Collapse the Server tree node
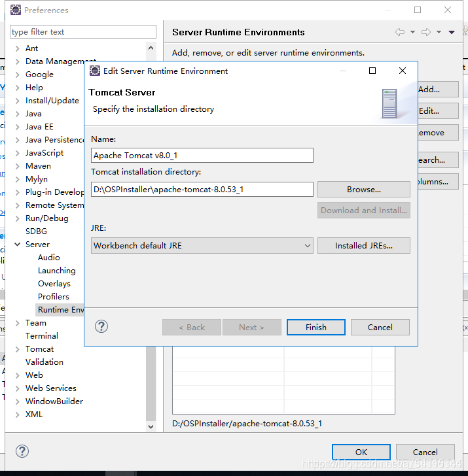The image size is (468, 476). pos(18,245)
